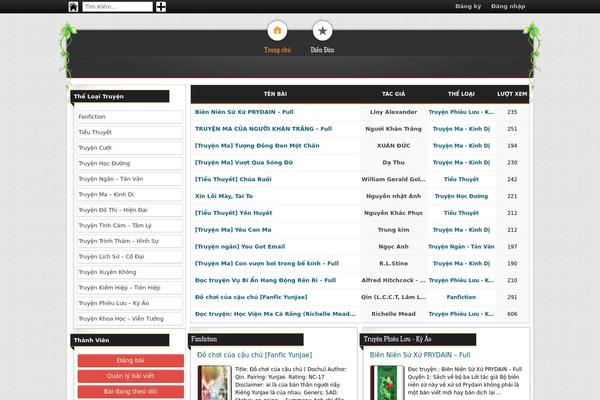Click the Quản lý bài viết button

coord(130,376)
